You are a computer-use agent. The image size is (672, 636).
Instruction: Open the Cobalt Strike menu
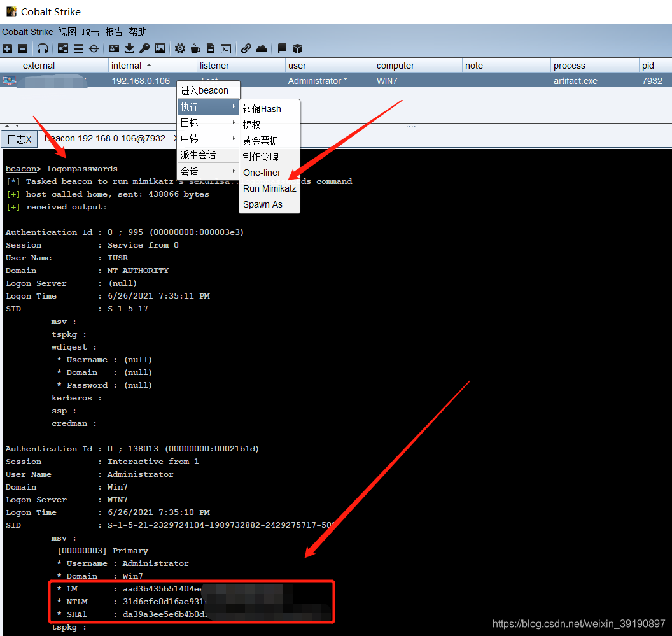tap(27, 32)
